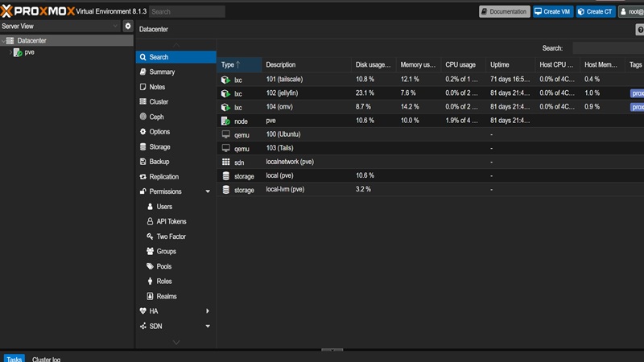Sort by the Uptime column header

tap(510, 65)
